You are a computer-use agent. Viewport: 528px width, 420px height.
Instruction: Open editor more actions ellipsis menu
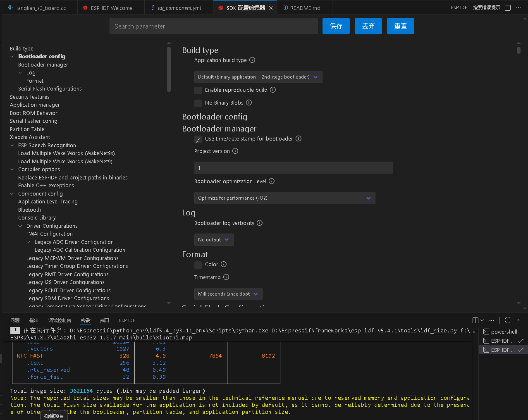(x=518, y=8)
